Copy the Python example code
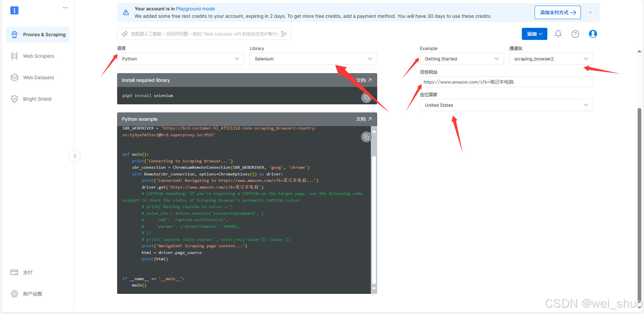The height and width of the screenshot is (314, 644). [366, 137]
